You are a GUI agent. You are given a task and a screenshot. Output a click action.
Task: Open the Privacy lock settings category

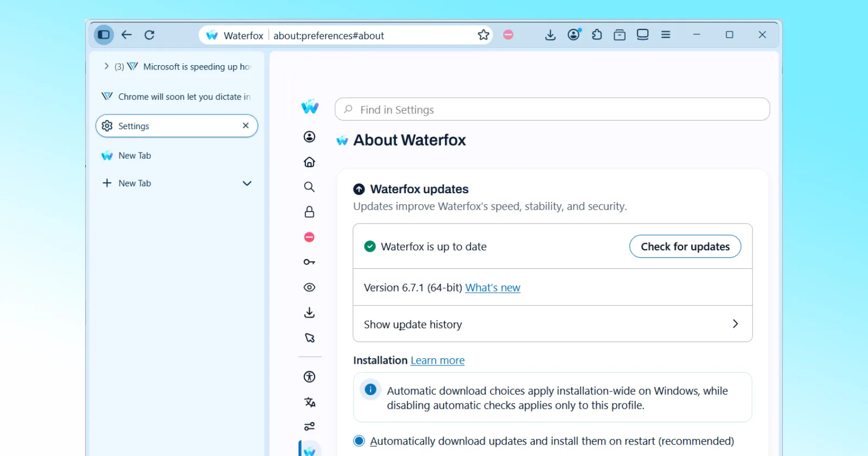pyautogui.click(x=309, y=212)
